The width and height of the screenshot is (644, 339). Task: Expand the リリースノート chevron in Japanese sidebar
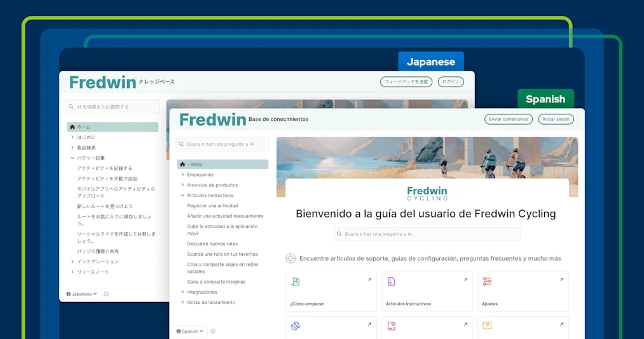click(72, 272)
